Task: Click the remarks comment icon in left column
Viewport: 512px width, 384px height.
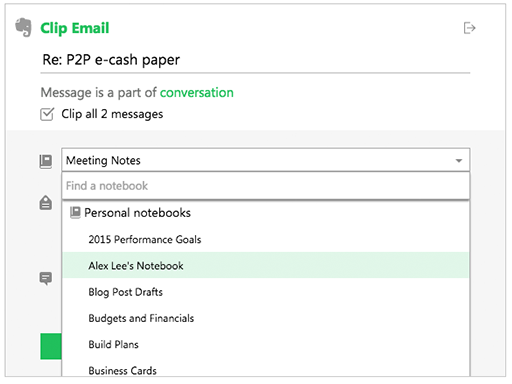Action: tap(46, 278)
